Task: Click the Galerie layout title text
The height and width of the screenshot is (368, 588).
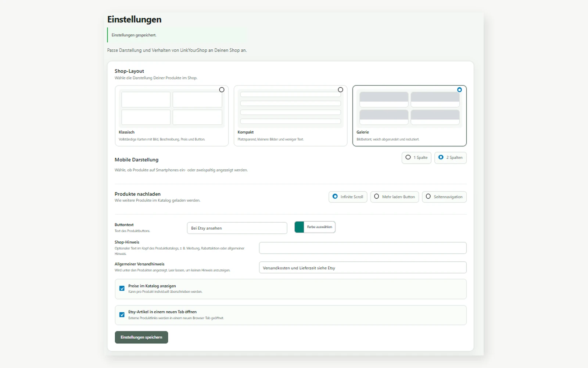Action: (x=363, y=132)
